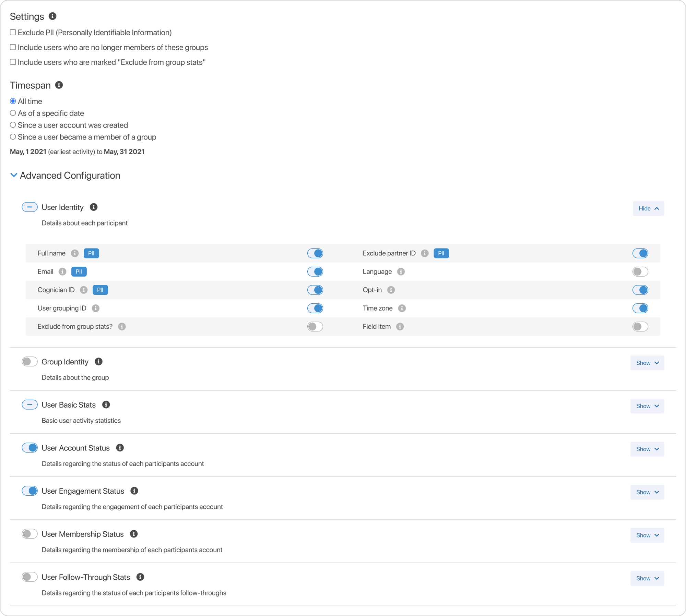The height and width of the screenshot is (616, 686).
Task: Toggle Exclude from group stats switch
Action: pyautogui.click(x=315, y=327)
